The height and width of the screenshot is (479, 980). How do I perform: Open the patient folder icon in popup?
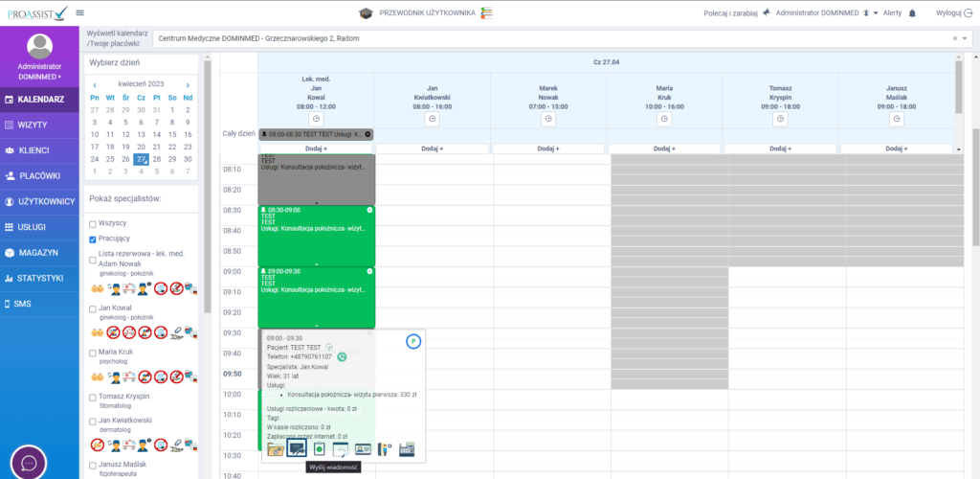(276, 447)
